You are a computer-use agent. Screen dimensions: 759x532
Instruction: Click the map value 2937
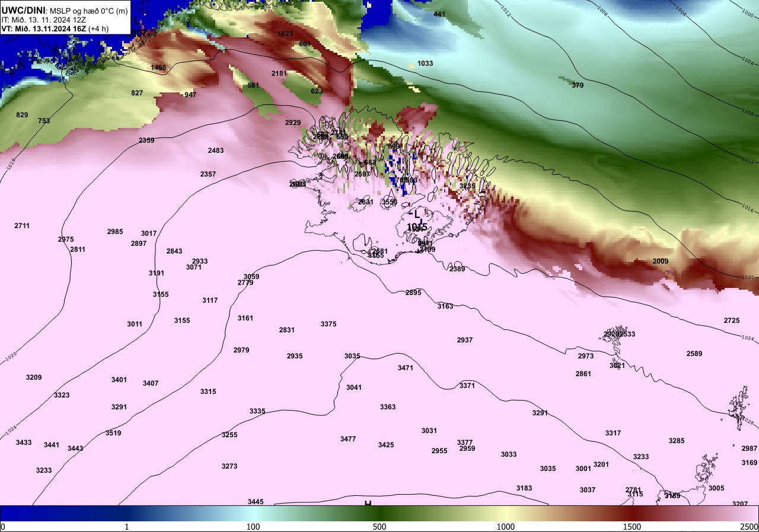[465, 340]
